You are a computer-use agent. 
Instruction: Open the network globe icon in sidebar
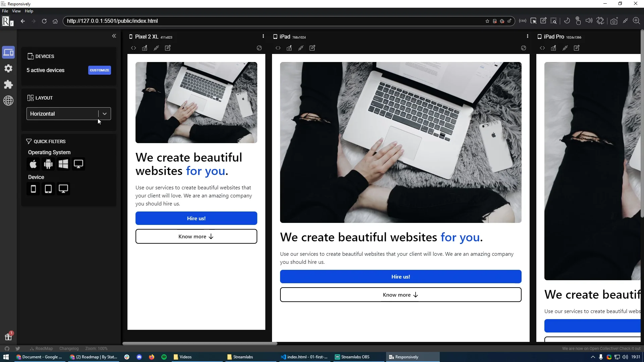pos(8,101)
